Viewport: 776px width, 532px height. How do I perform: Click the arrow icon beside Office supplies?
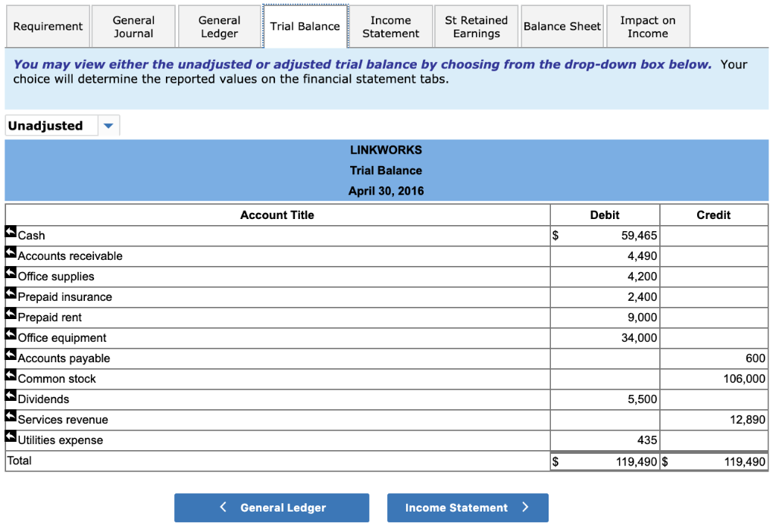click(x=11, y=274)
